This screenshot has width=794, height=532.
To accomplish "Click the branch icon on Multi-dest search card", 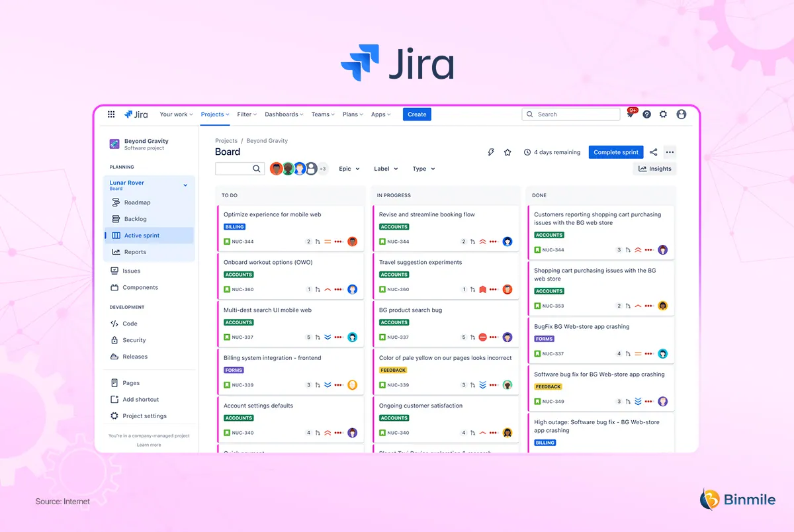I will pos(318,337).
